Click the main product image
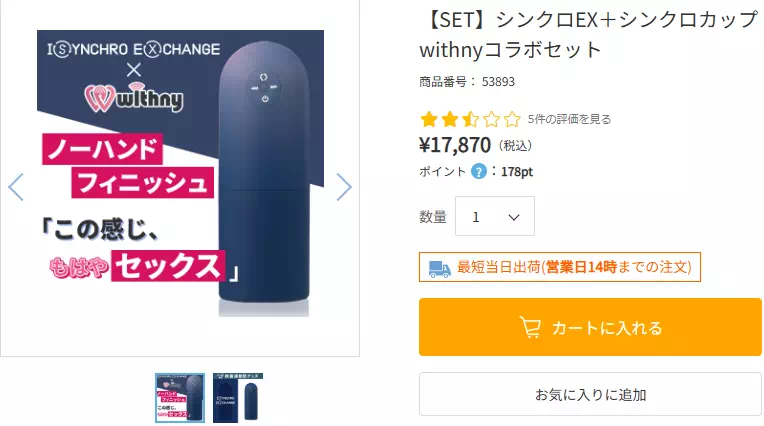This screenshot has height=426, width=764. coord(180,187)
